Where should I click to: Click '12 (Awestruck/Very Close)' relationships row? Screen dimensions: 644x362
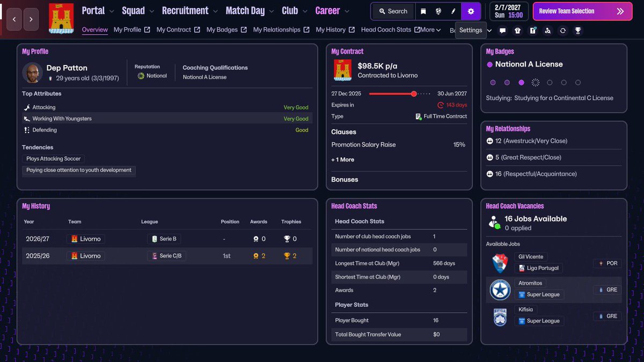click(553, 141)
